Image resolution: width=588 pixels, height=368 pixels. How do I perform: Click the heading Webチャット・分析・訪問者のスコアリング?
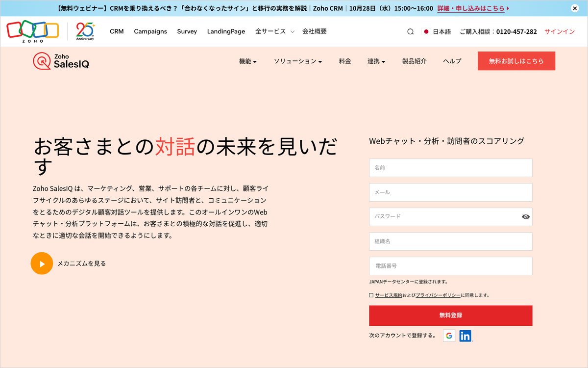click(x=446, y=141)
